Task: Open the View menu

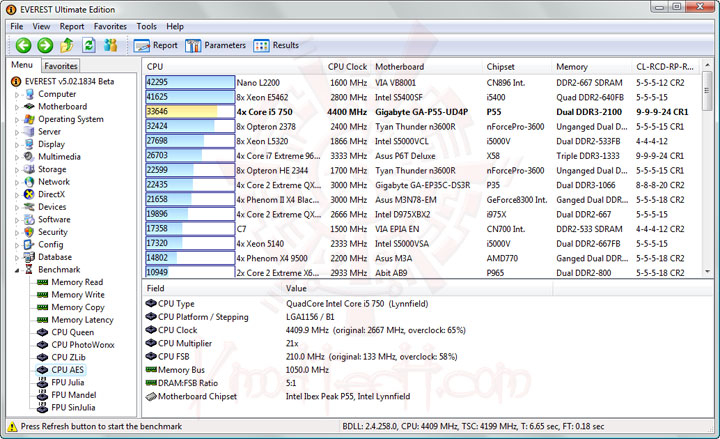Action: pyautogui.click(x=41, y=27)
